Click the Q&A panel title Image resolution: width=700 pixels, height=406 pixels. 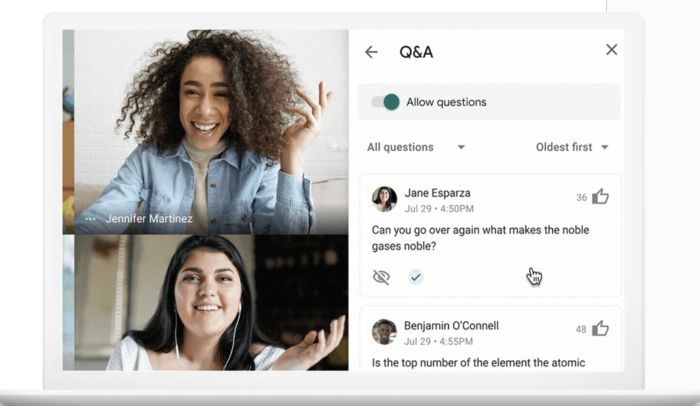coord(416,52)
